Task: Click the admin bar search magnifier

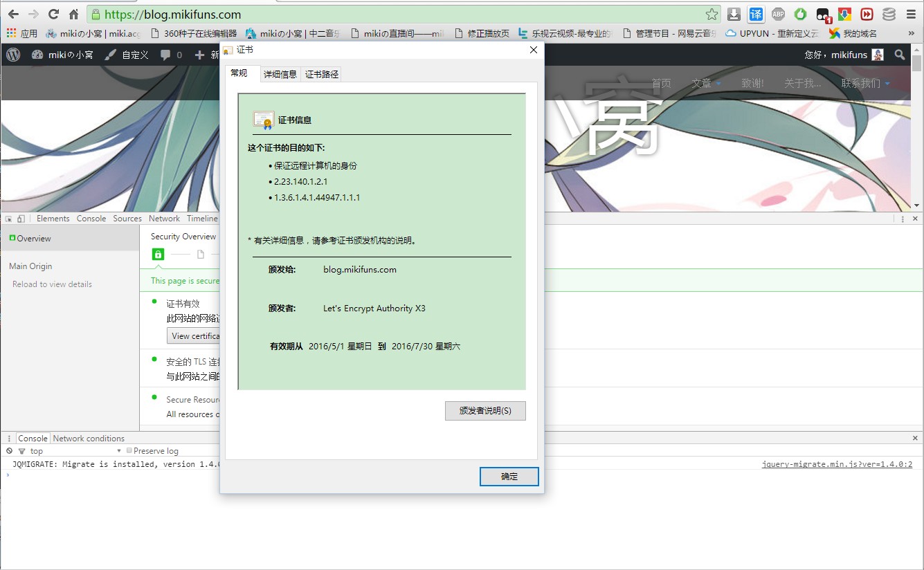Action: (x=900, y=55)
